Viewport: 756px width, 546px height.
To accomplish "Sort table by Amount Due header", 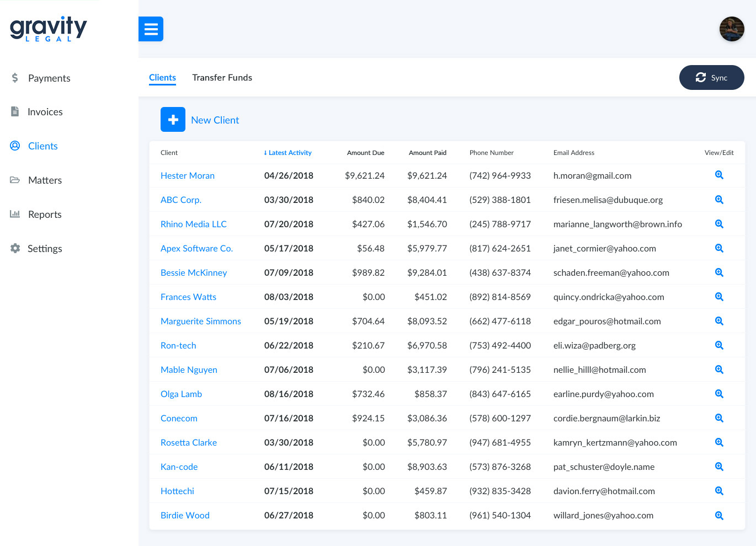I will tap(365, 153).
